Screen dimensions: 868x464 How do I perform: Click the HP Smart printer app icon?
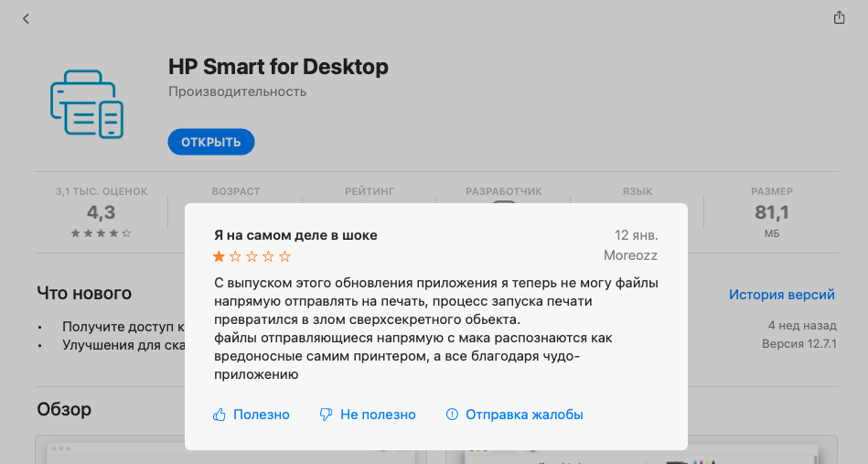[x=87, y=104]
